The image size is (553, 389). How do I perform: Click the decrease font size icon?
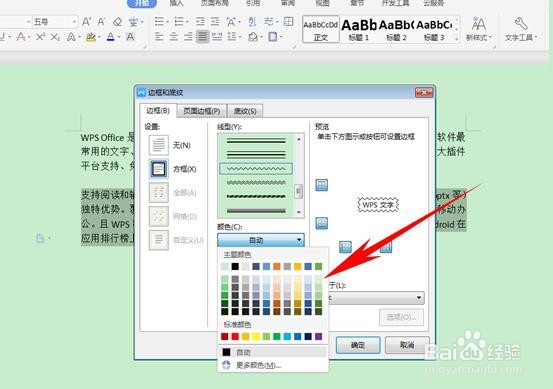pos(101,22)
